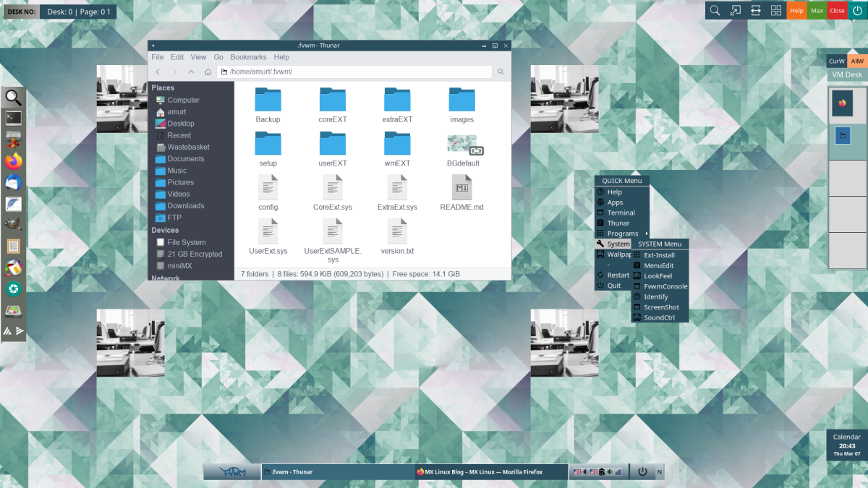Screen dimensions: 868x488
Task: Click the search magnifier in the top panel
Action: click(x=715, y=10)
